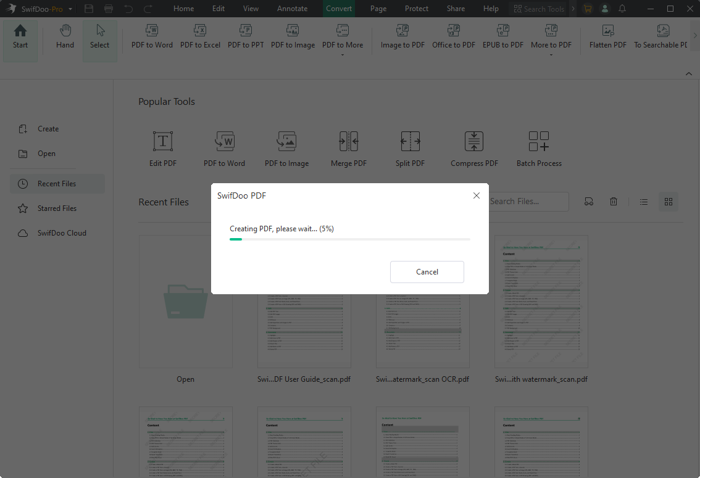Open PDF to Word from Popular Tools
The image size is (701, 479).
click(x=224, y=148)
